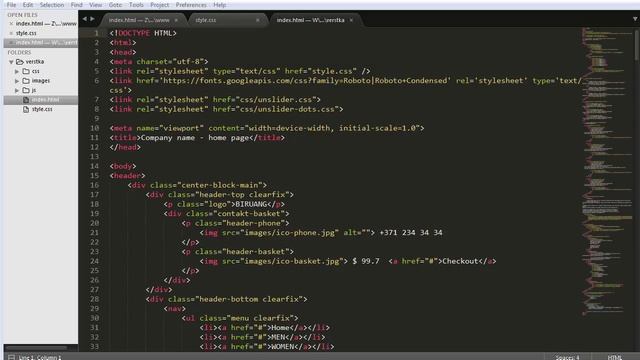Open the Project menu
The width and height of the screenshot is (640, 360).
160,5
